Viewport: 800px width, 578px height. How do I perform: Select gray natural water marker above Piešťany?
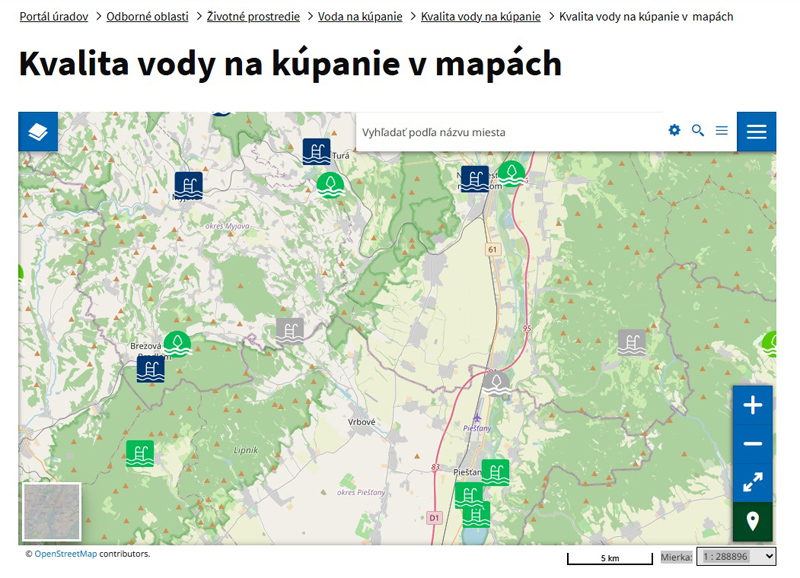coord(496,384)
